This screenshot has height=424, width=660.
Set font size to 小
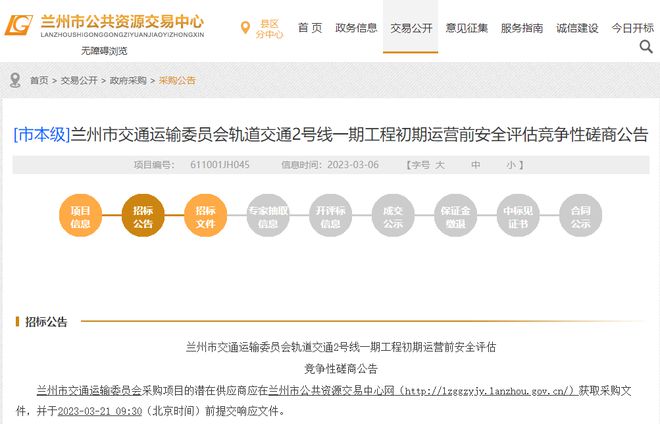click(x=510, y=164)
